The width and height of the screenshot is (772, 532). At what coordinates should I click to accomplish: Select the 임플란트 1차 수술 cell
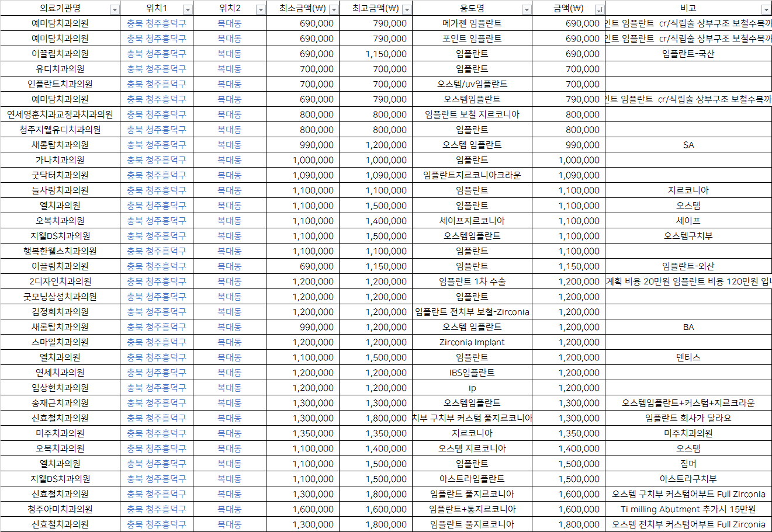click(472, 281)
